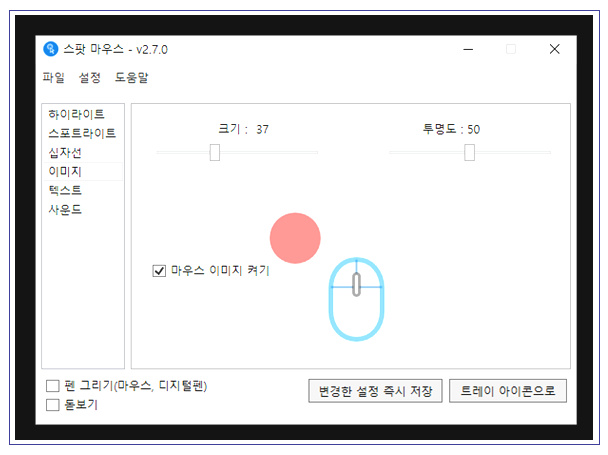Select 이미지 in the sidebar list
This screenshot has width=608, height=455.
[x=83, y=171]
